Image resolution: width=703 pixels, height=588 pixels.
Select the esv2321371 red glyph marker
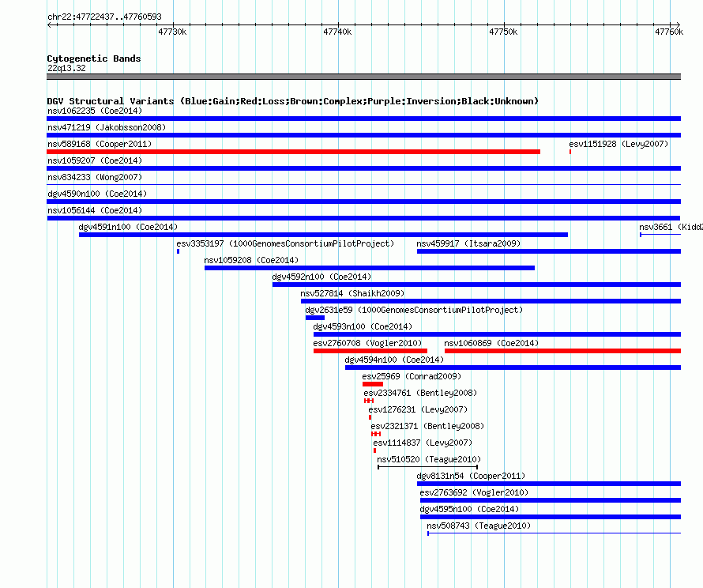pyautogui.click(x=376, y=434)
